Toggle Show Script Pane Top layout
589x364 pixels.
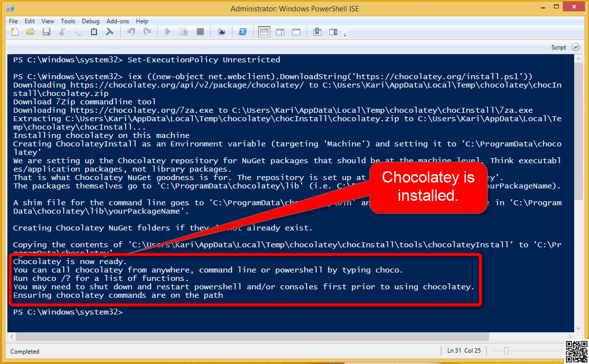(264, 32)
